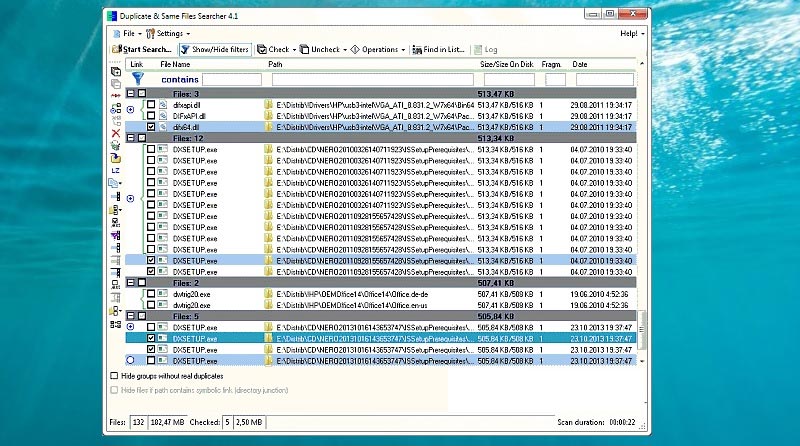Click the Start Search toolbar button
800x446 pixels.
(142, 49)
